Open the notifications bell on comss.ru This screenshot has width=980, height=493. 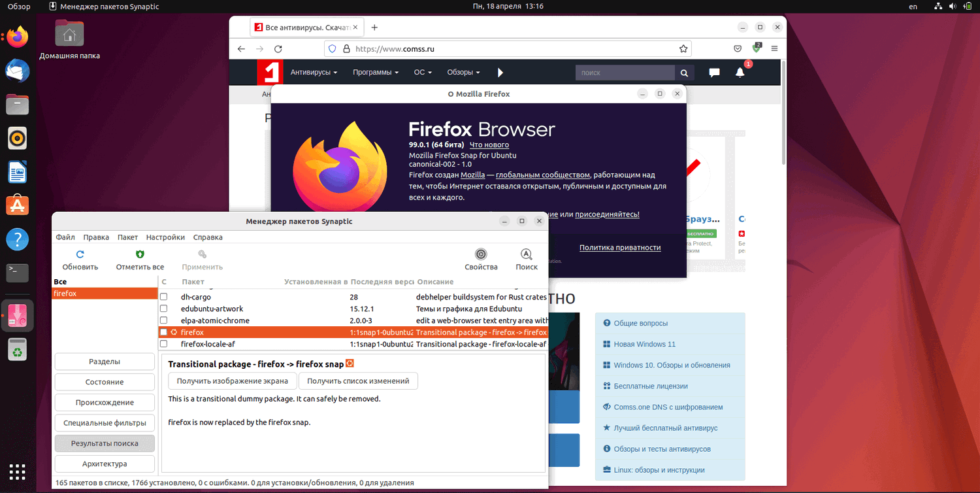click(740, 73)
